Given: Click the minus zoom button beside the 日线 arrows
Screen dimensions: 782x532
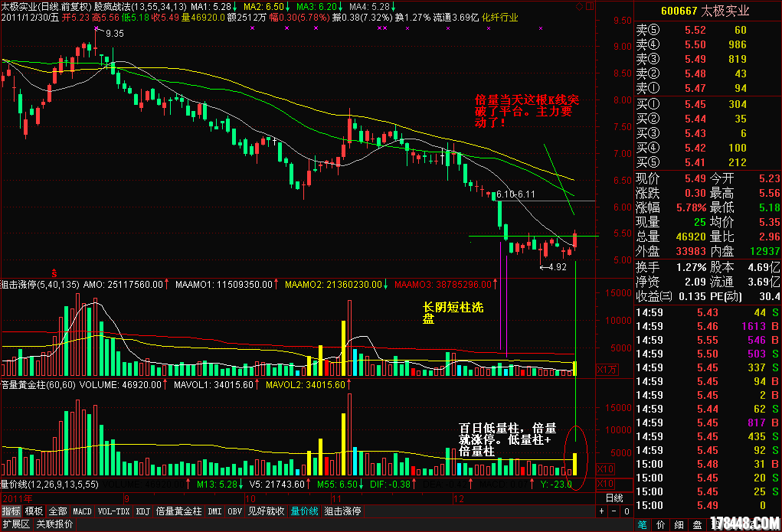Looking at the screenshot, I should 613,511.
